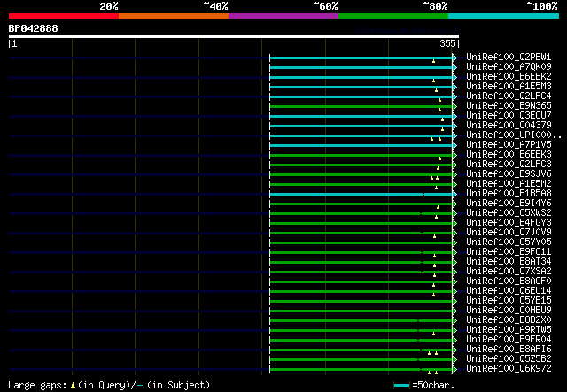The height and width of the screenshot is (392, 567).
Task: Select the UniRef100_Q3ECU7 label
Action: (509, 116)
